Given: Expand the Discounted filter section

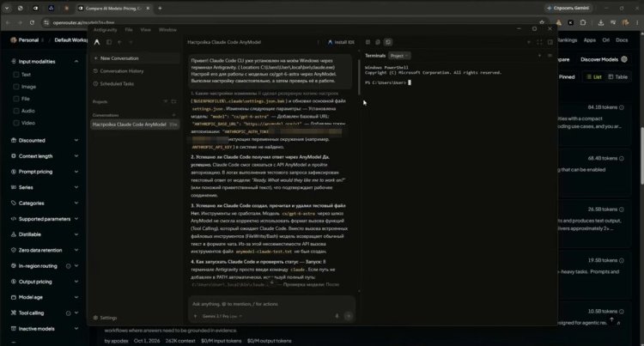Looking at the screenshot, I should click(x=76, y=140).
